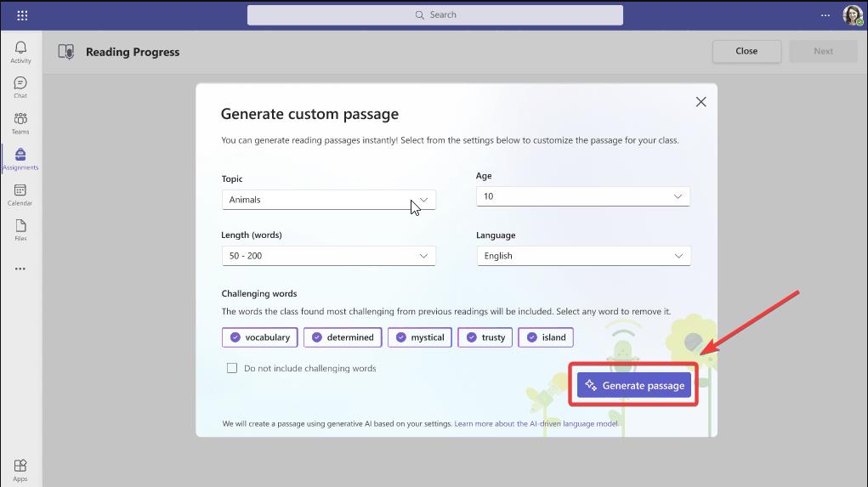Viewport: 868px width, 487px height.
Task: Click the Search box in the title bar
Action: coord(435,15)
